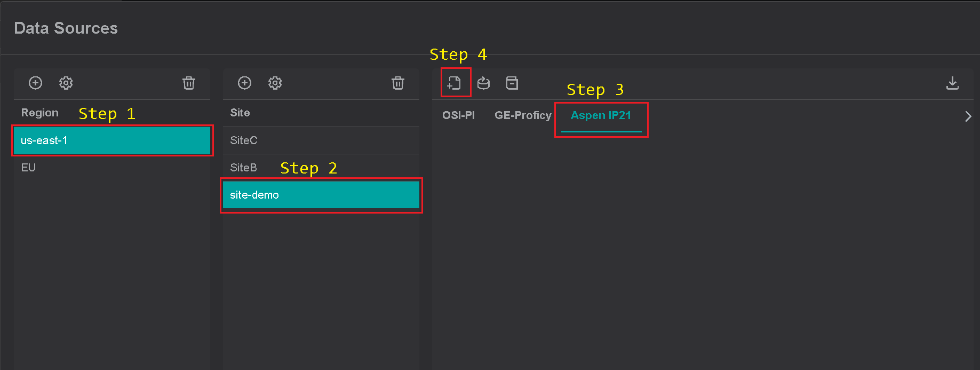The image size is (980, 370).
Task: Show more tabs with the right chevron
Action: [x=968, y=116]
